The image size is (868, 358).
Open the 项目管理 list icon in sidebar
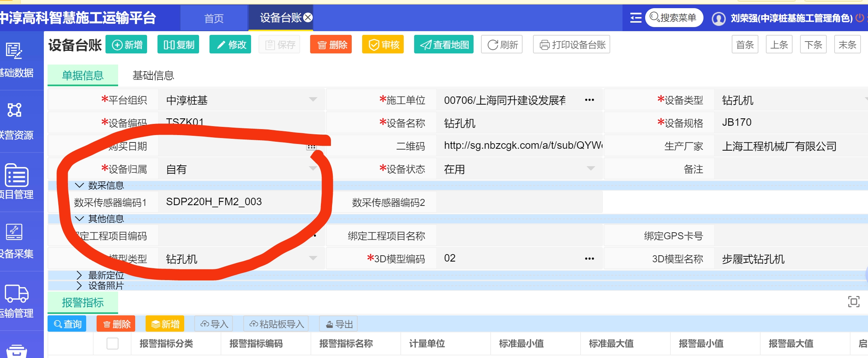pyautogui.click(x=16, y=175)
